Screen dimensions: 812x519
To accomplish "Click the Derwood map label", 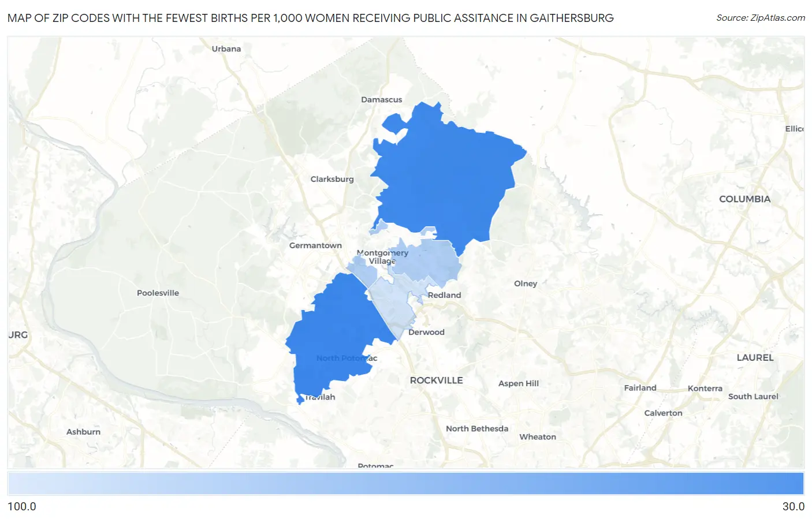I will (426, 332).
